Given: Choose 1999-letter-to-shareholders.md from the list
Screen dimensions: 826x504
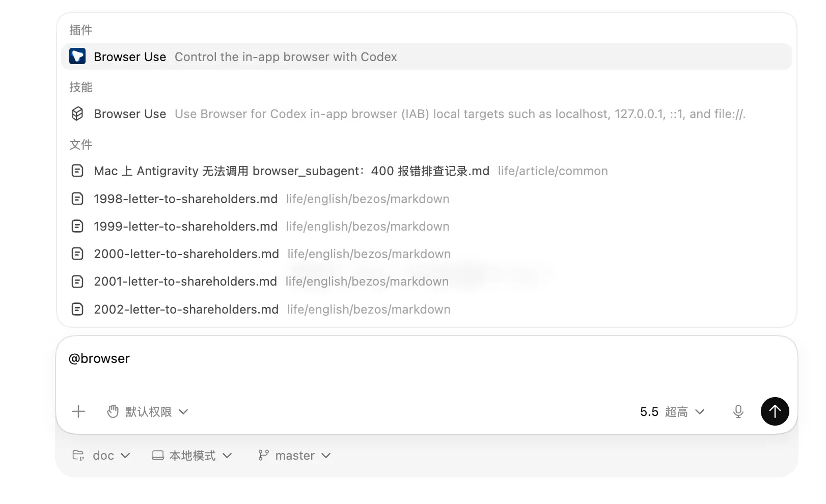Looking at the screenshot, I should 427,226.
